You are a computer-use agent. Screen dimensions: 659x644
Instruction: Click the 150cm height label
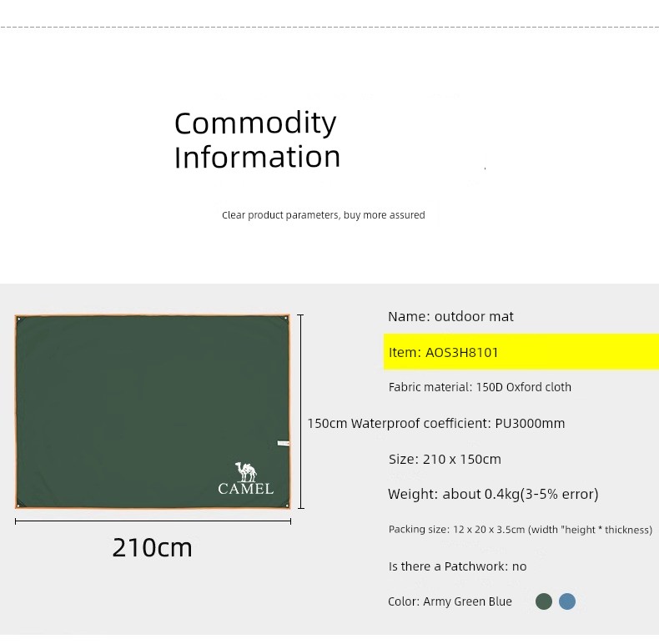pyautogui.click(x=327, y=423)
